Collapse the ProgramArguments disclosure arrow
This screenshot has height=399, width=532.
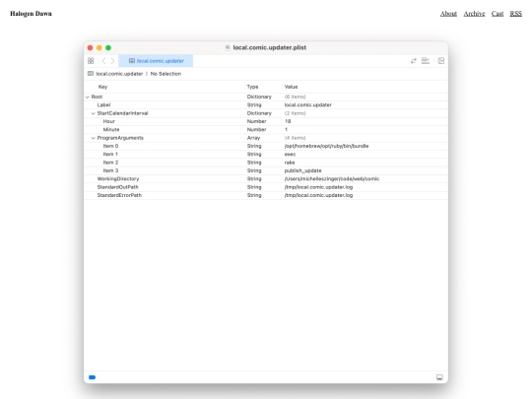94,138
